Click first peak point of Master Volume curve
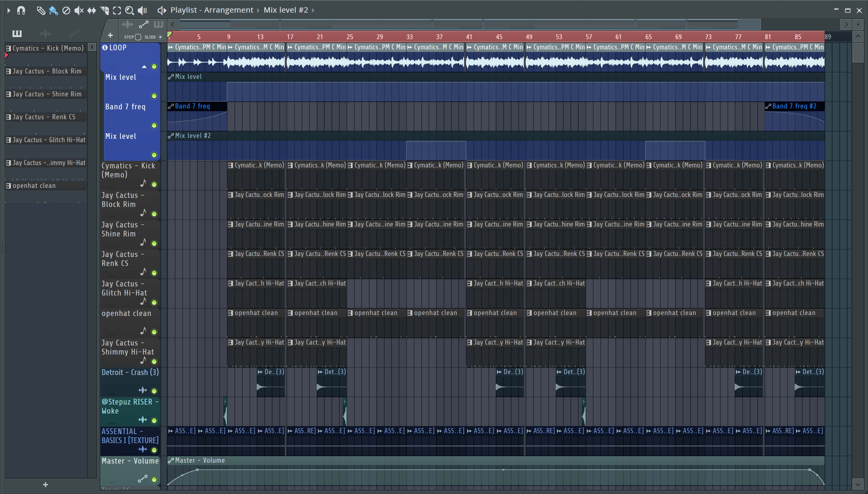This screenshot has height=494, width=868. tap(197, 470)
